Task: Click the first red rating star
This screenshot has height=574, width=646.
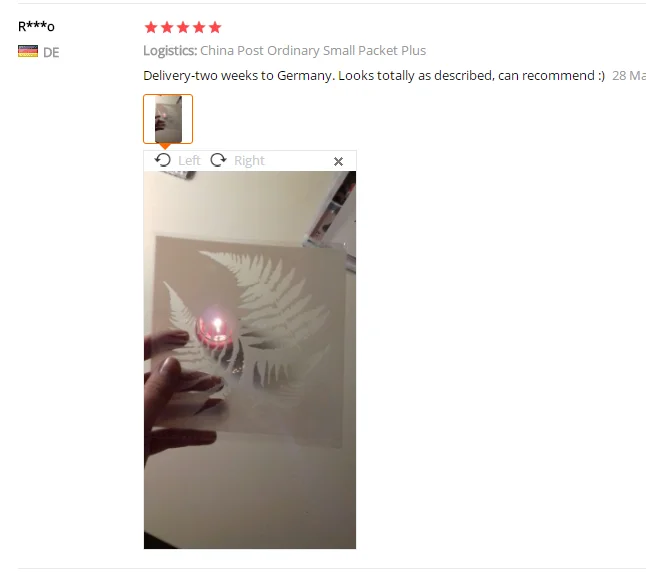Action: [151, 27]
